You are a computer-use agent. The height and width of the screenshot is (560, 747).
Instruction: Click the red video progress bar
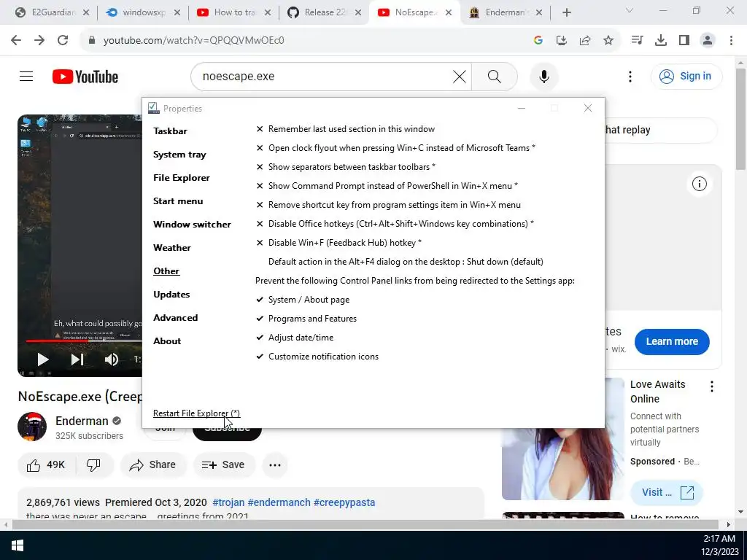[x=57, y=341]
